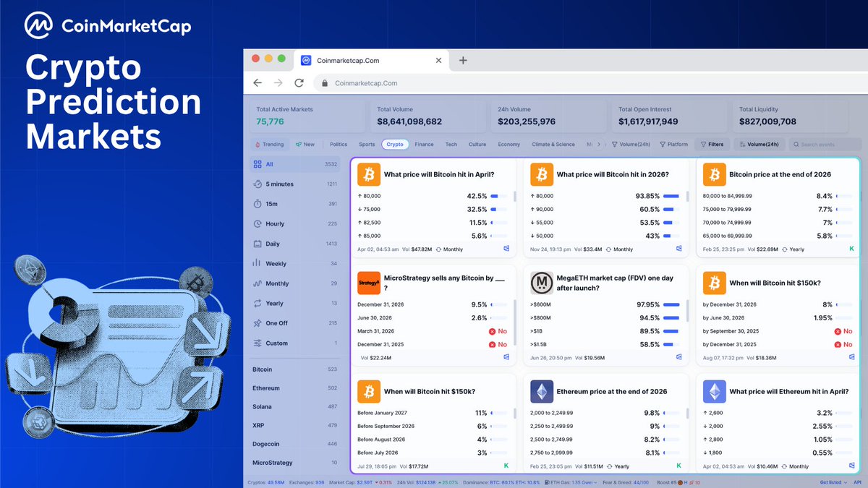Click K platform icon on 'Bitcoin price at end of 2026'

click(851, 249)
